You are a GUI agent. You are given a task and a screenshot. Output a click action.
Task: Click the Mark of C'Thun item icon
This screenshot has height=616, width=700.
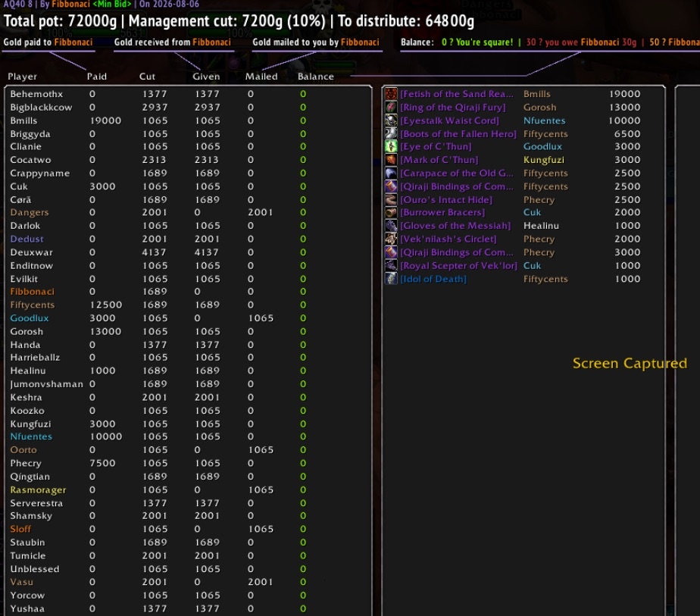(x=391, y=160)
